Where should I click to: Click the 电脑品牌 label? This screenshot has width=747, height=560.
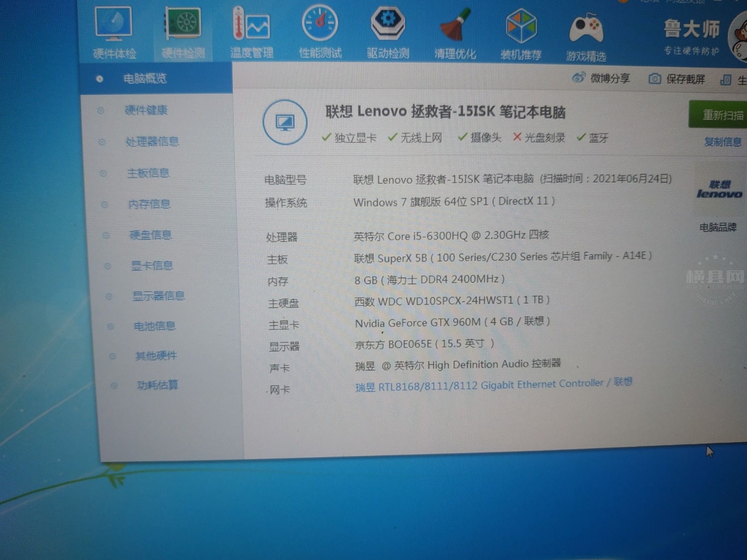[x=718, y=227]
